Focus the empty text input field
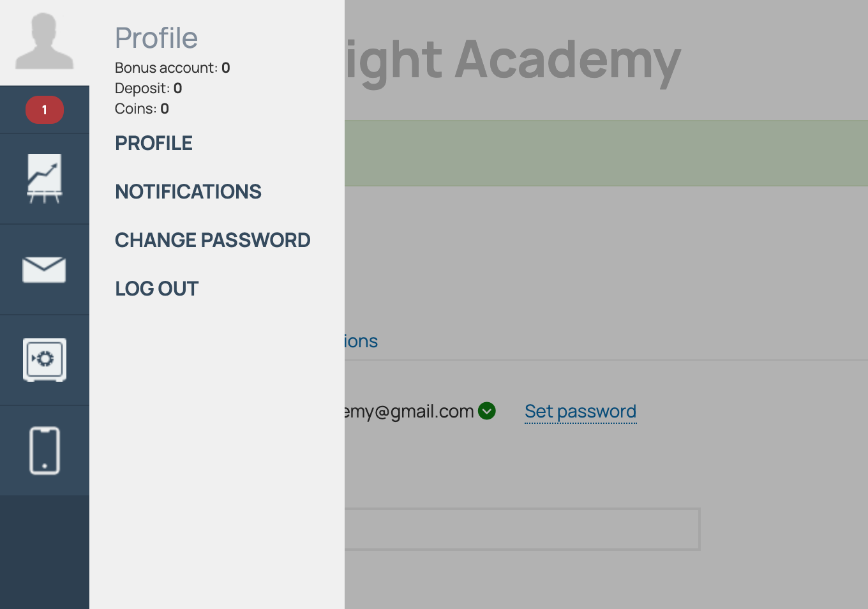This screenshot has height=609, width=868. (x=521, y=529)
